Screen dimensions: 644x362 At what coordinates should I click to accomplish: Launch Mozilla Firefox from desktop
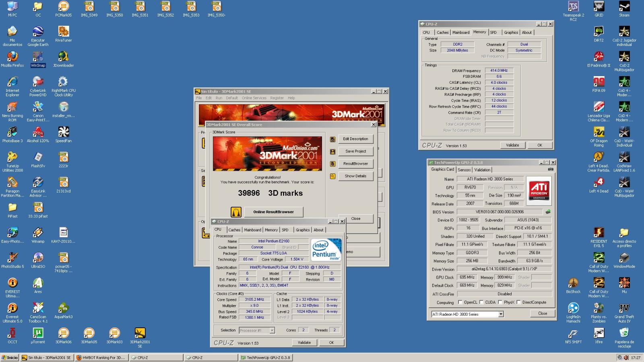point(12,59)
